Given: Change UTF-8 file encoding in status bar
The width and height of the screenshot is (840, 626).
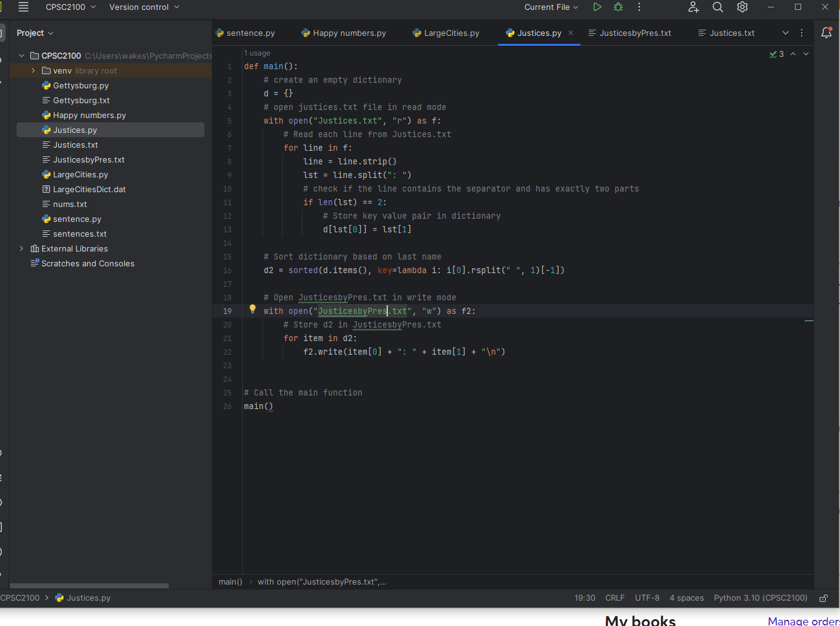Looking at the screenshot, I should coord(647,598).
